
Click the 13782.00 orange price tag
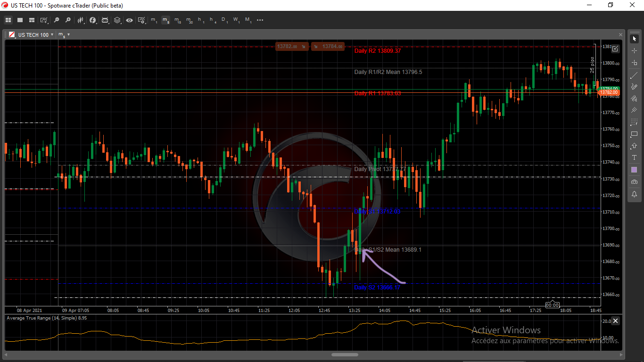[609, 92]
